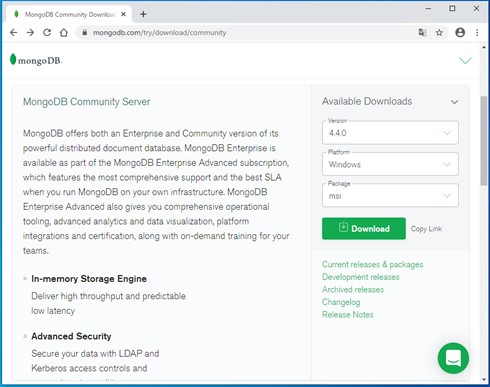Open a new tab with plus button
The image size is (490, 387).
coord(143,14)
